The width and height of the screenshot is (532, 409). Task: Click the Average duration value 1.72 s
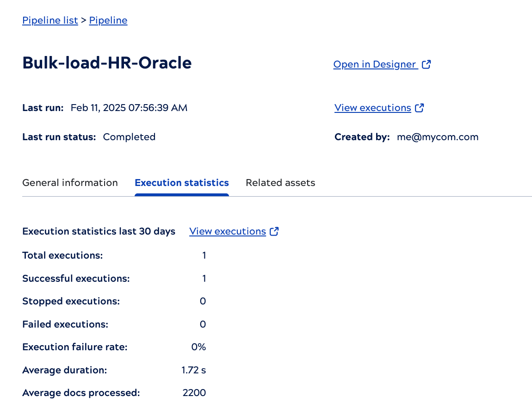click(193, 370)
